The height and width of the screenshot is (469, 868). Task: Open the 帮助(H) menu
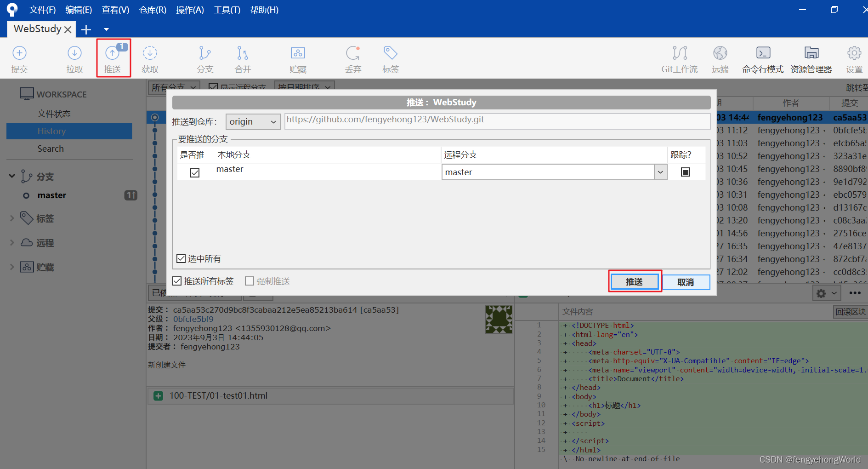pyautogui.click(x=264, y=10)
